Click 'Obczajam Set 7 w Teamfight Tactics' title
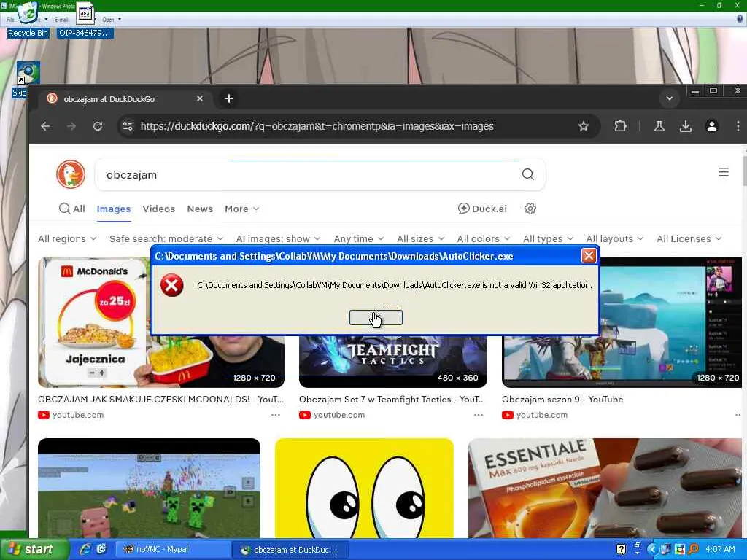This screenshot has width=747, height=560. pyautogui.click(x=392, y=399)
